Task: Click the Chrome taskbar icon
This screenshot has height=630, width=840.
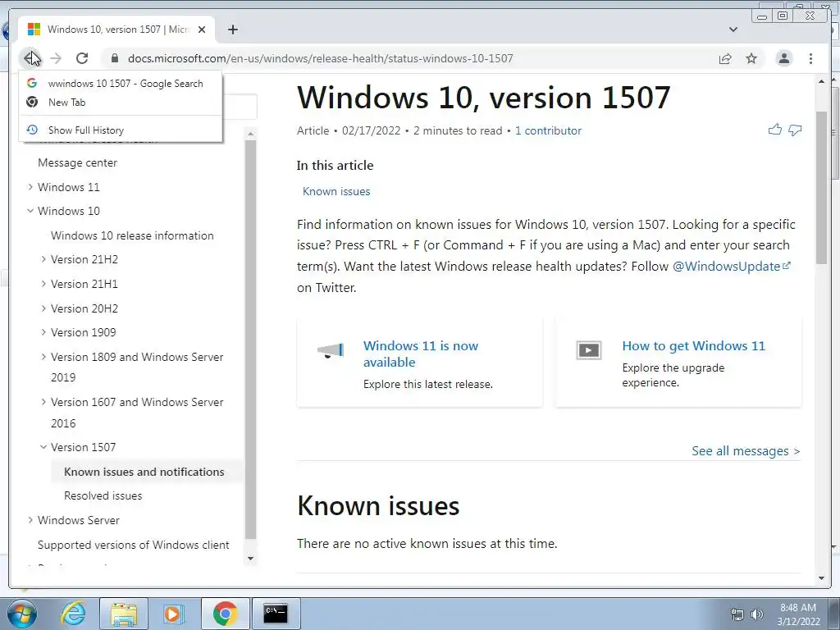Action: point(225,614)
